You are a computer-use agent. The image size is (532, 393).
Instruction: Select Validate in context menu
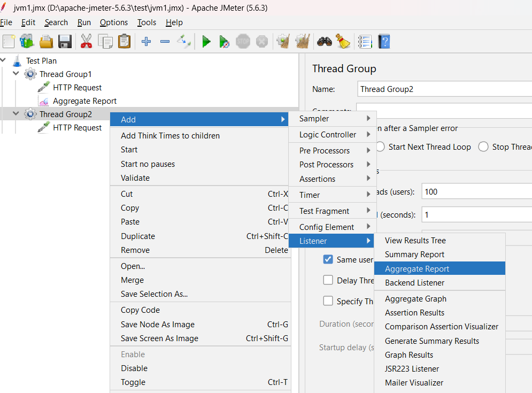[200, 178]
